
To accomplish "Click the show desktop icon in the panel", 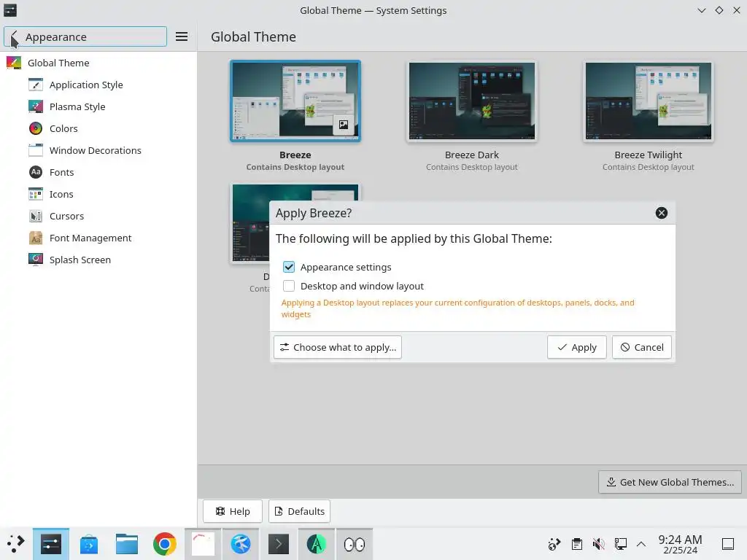I will [x=728, y=544].
